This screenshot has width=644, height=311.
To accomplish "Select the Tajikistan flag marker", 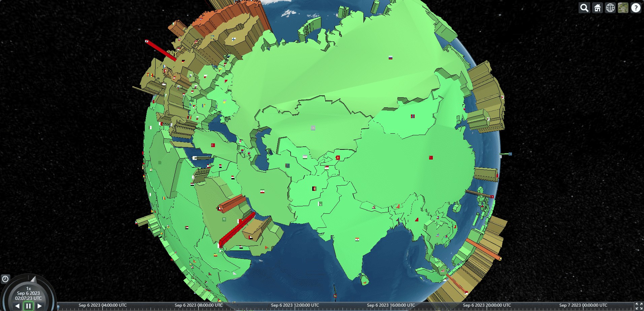I will point(326,168).
